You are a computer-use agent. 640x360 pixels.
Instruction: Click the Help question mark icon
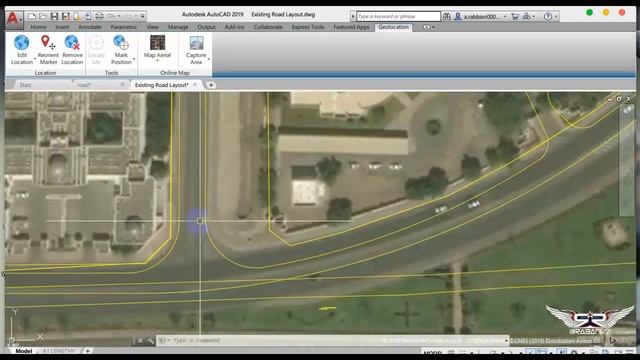pyautogui.click(x=548, y=16)
